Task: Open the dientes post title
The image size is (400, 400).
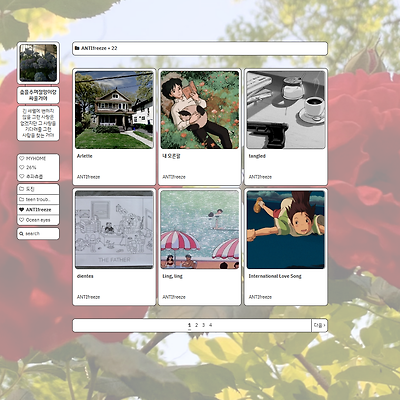Action: 85,276
